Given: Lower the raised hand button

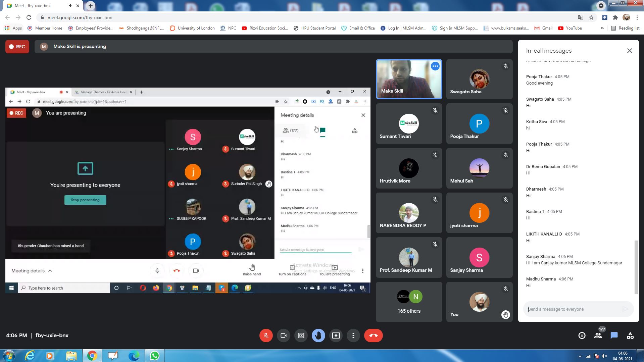Looking at the screenshot, I should (318, 335).
